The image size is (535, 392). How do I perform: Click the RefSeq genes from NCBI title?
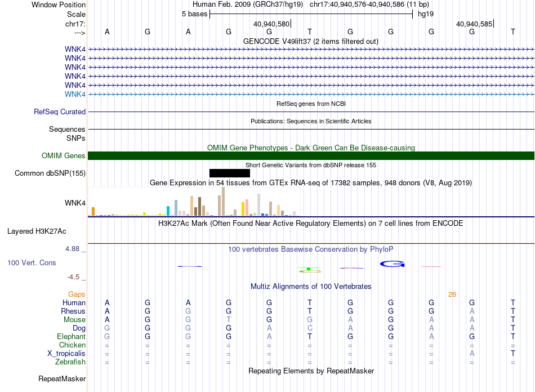[311, 104]
